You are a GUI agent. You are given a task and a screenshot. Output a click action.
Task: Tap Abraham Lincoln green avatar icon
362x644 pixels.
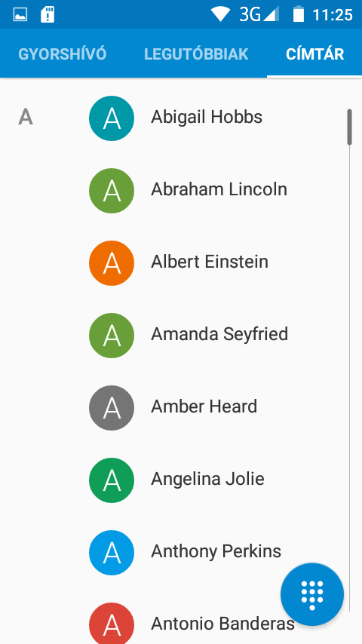[x=112, y=191]
